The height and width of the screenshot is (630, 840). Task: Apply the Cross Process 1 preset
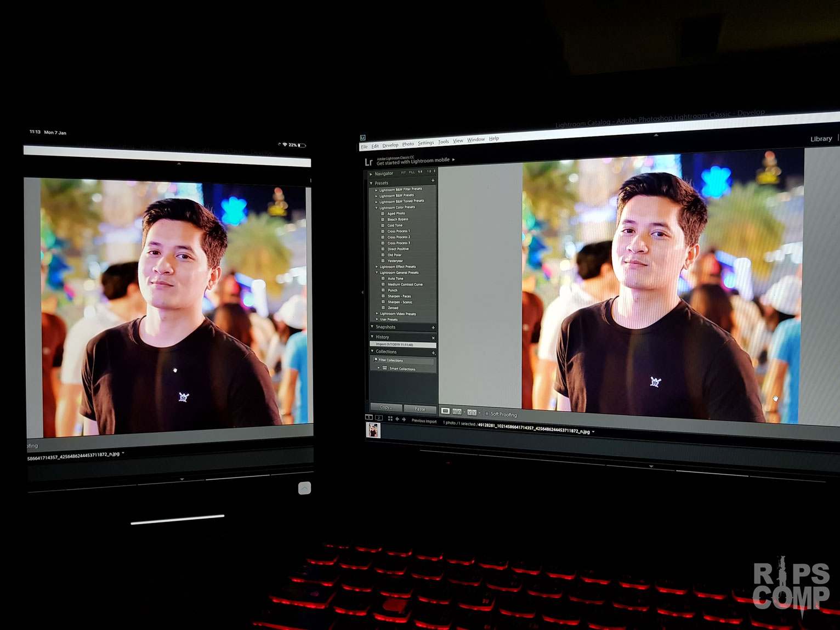399,231
